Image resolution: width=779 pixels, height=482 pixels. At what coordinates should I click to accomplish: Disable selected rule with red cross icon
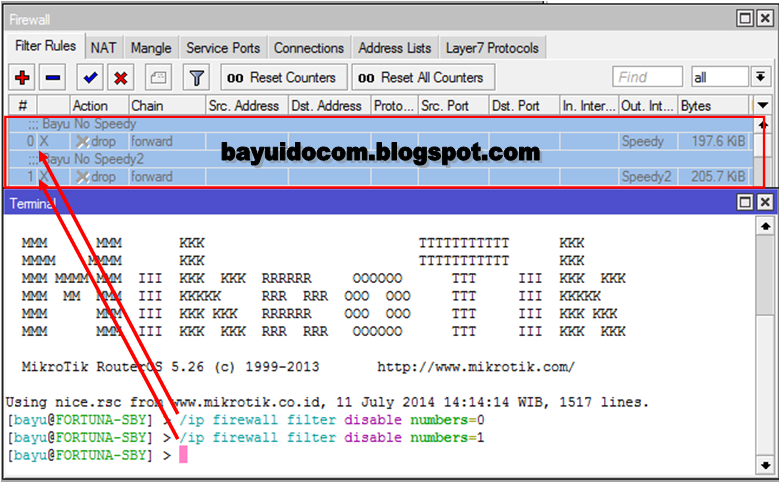[121, 78]
